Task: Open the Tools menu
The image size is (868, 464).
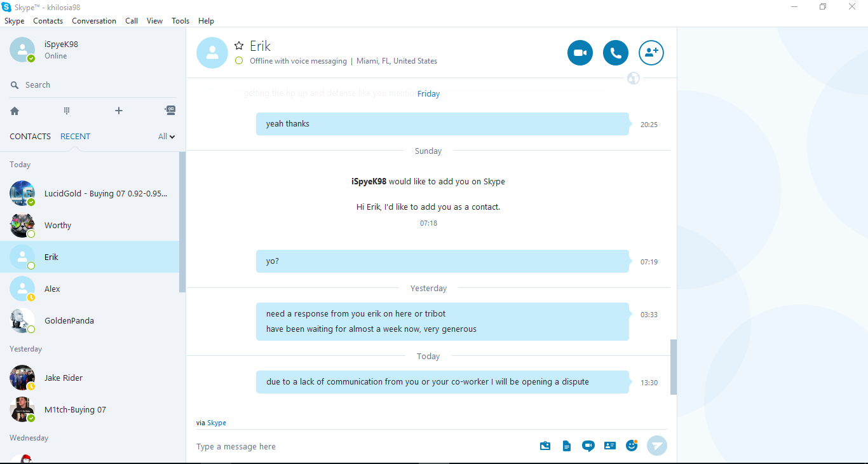Action: coord(180,21)
